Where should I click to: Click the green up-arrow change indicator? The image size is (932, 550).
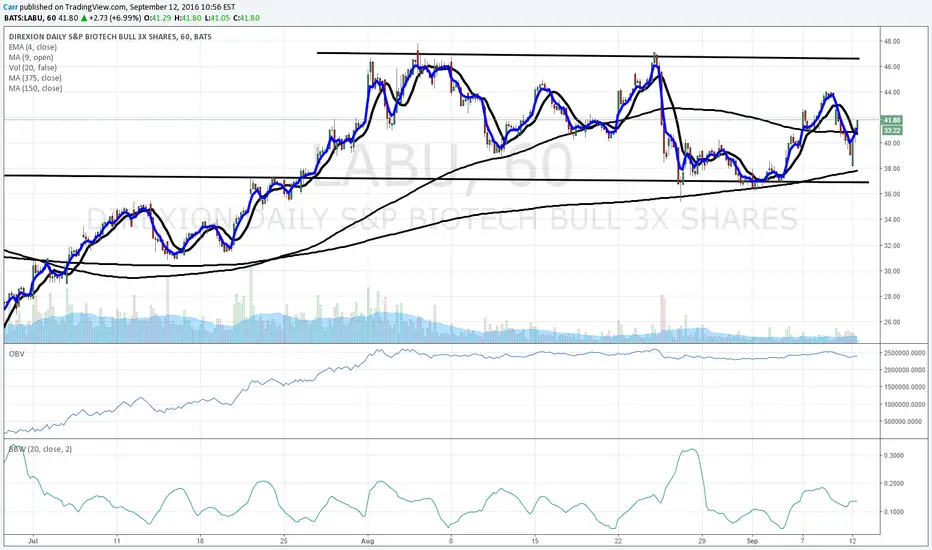(84, 18)
